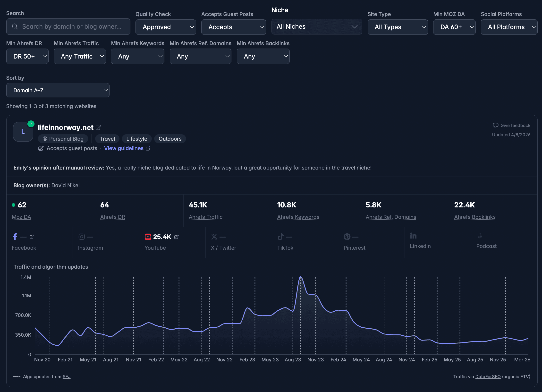Screen dimensions: 542x392
Task: Click the X / Twitter logo icon
Action: coord(214,237)
